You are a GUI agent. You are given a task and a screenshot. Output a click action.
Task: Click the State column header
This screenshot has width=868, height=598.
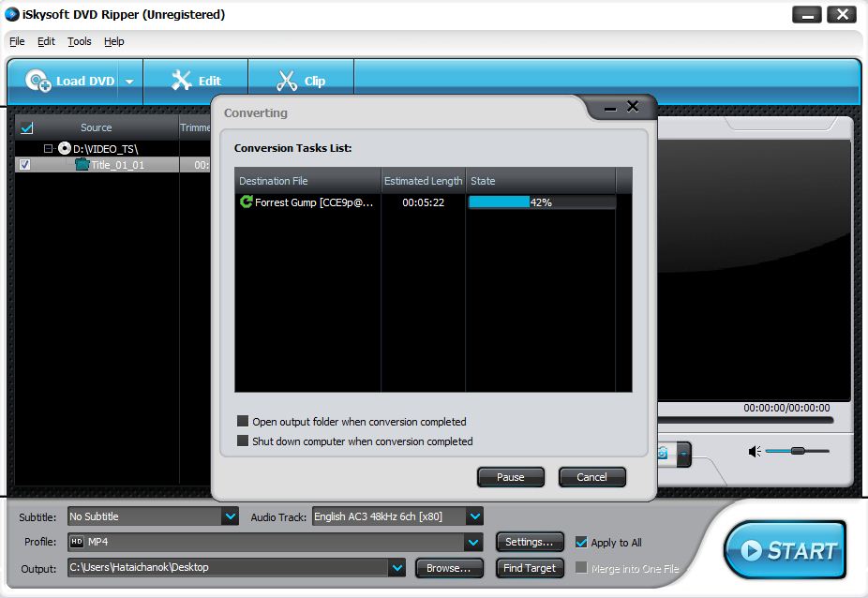point(540,181)
